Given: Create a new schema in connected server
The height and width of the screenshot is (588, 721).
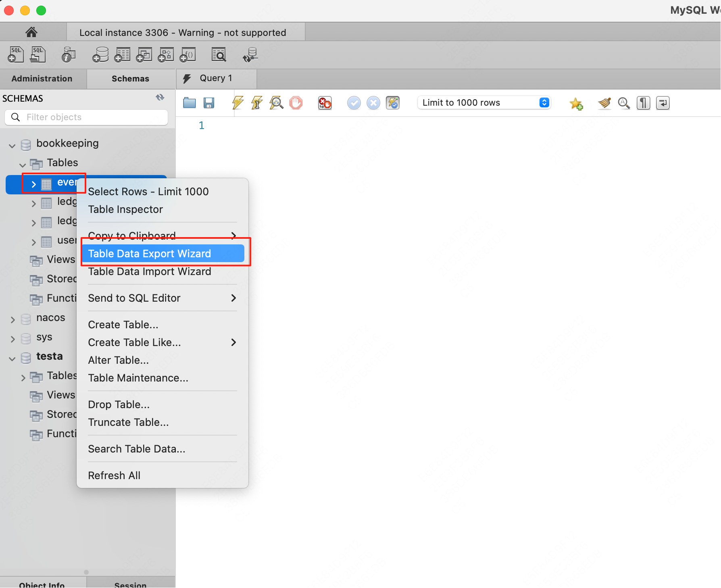Looking at the screenshot, I should click(100, 54).
